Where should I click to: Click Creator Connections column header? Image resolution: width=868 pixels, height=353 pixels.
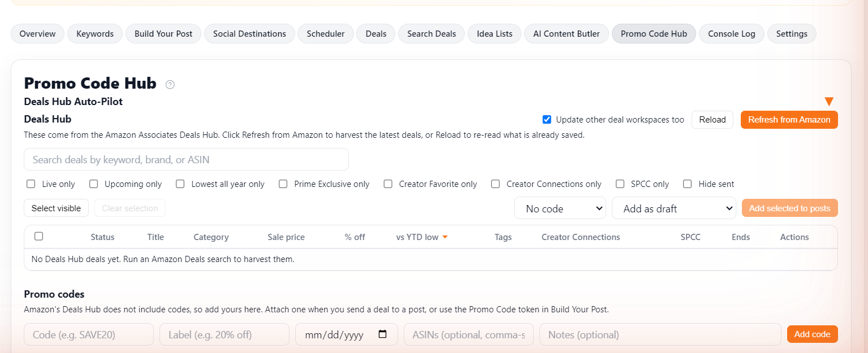(x=581, y=237)
